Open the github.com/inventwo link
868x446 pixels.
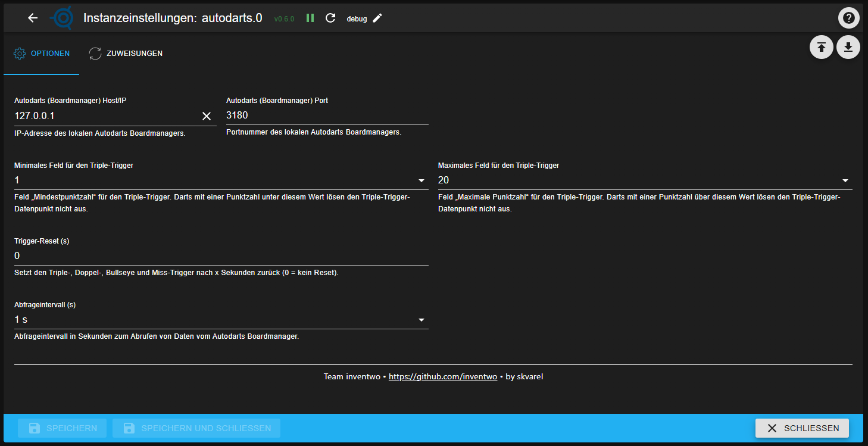click(x=442, y=377)
